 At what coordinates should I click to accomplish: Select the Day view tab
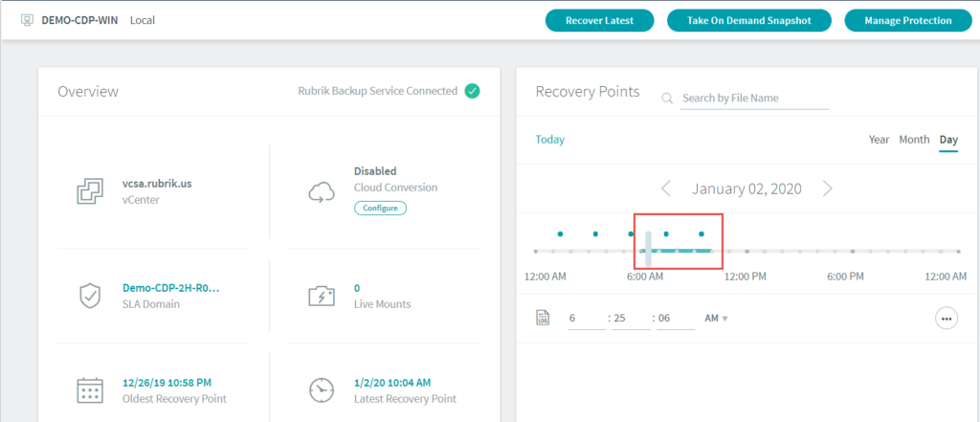pyautogui.click(x=948, y=140)
